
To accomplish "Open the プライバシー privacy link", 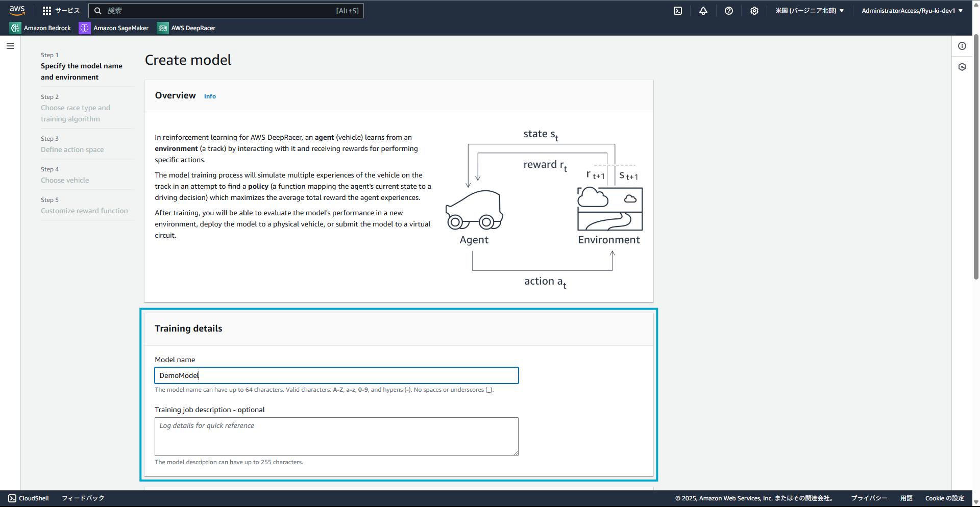I will [869, 498].
